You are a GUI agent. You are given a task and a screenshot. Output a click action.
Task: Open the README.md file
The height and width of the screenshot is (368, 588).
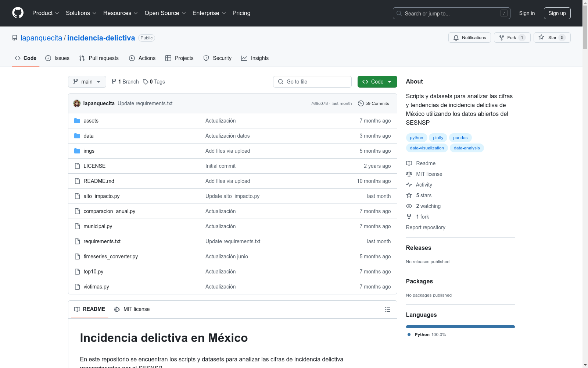coord(99,181)
